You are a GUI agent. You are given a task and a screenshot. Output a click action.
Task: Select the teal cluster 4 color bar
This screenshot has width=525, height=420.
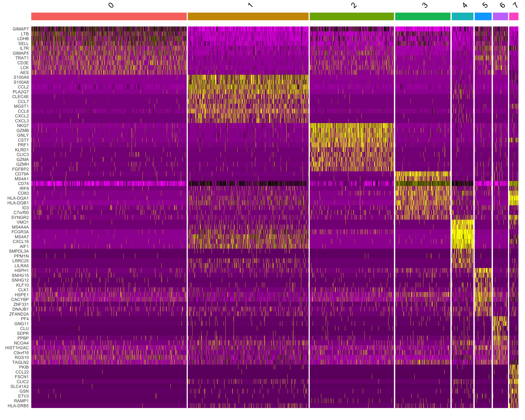tap(462, 16)
